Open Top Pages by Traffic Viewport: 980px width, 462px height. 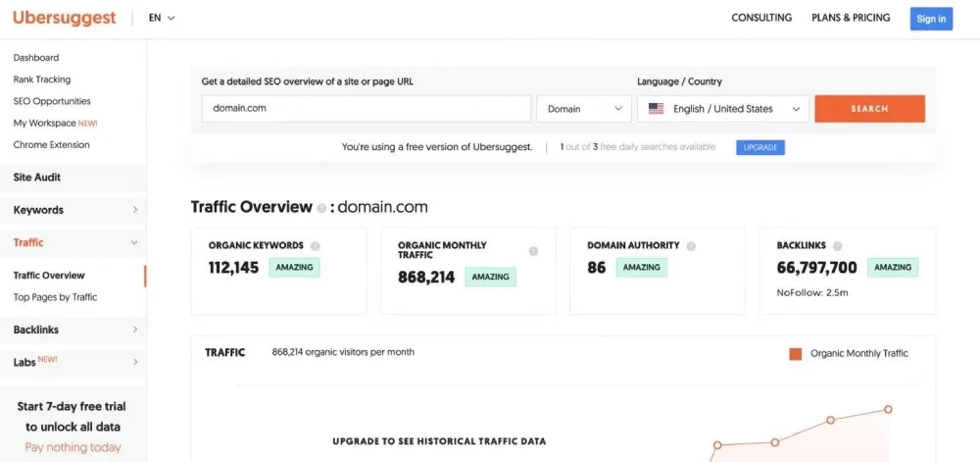55,297
